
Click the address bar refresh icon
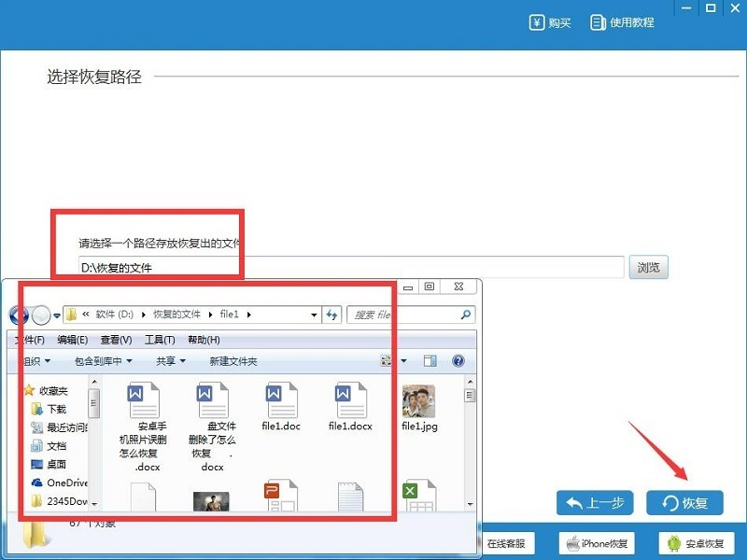(x=331, y=315)
